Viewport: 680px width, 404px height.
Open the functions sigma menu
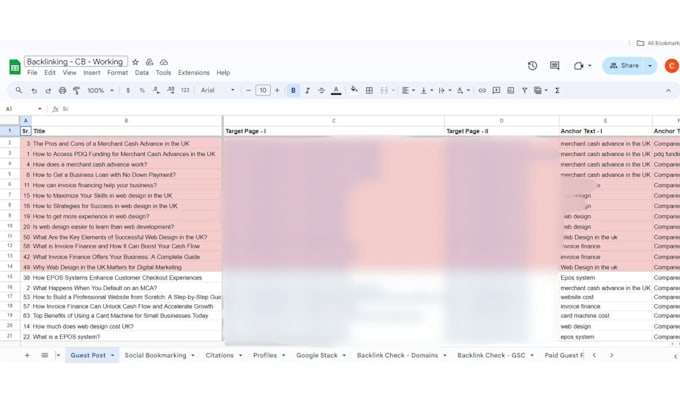[557, 91]
